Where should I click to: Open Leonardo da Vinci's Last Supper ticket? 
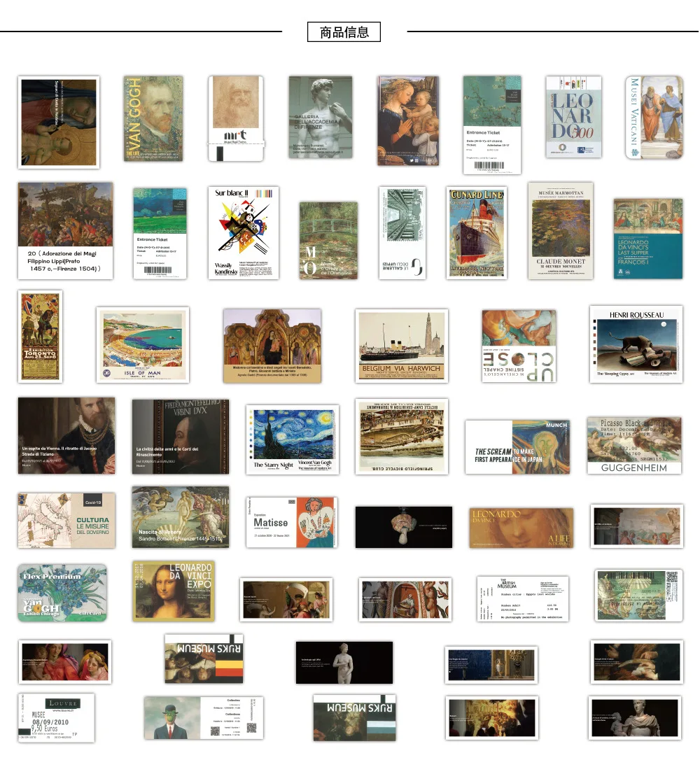click(x=648, y=239)
